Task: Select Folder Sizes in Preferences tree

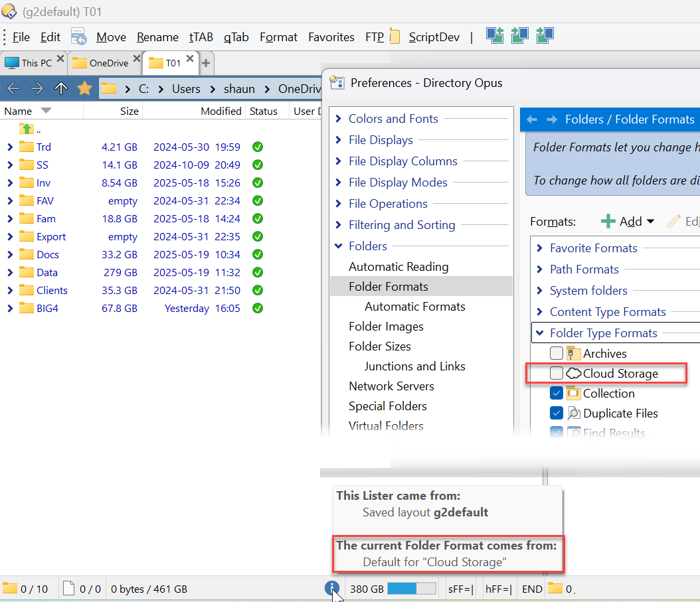Action: coord(379,346)
